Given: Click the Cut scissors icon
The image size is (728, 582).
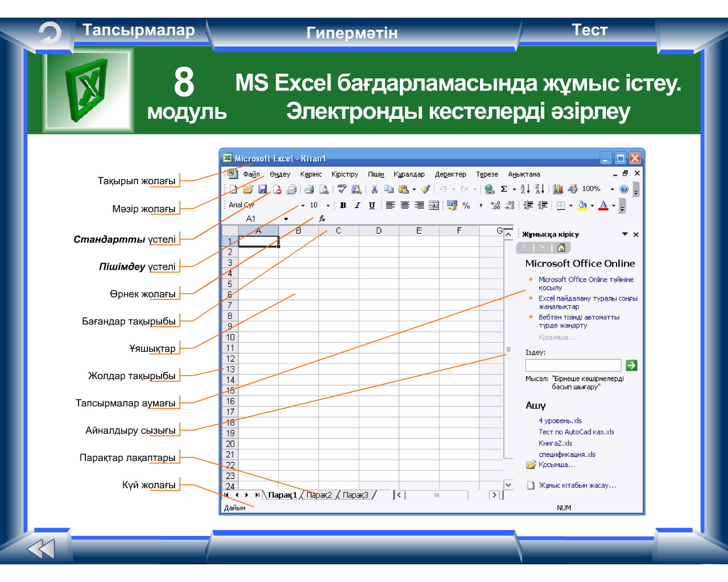Looking at the screenshot, I should (374, 189).
